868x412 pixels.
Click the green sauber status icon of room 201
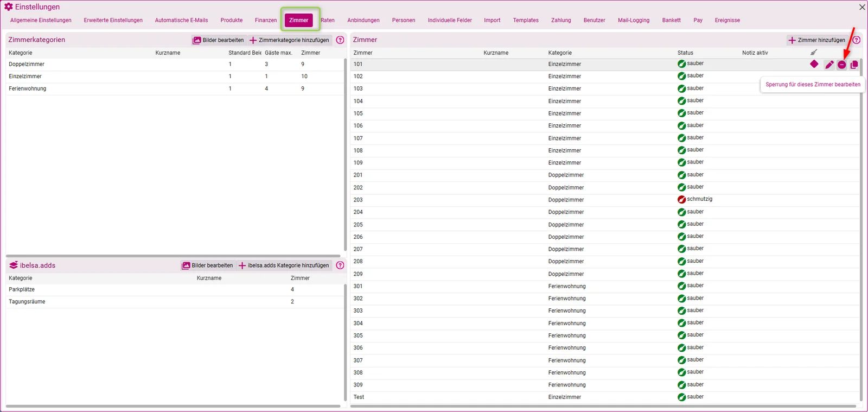[x=681, y=175]
